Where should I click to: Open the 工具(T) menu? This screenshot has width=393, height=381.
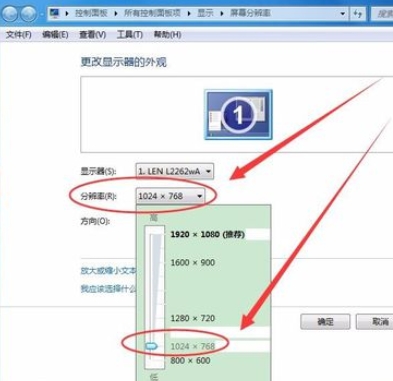point(130,35)
